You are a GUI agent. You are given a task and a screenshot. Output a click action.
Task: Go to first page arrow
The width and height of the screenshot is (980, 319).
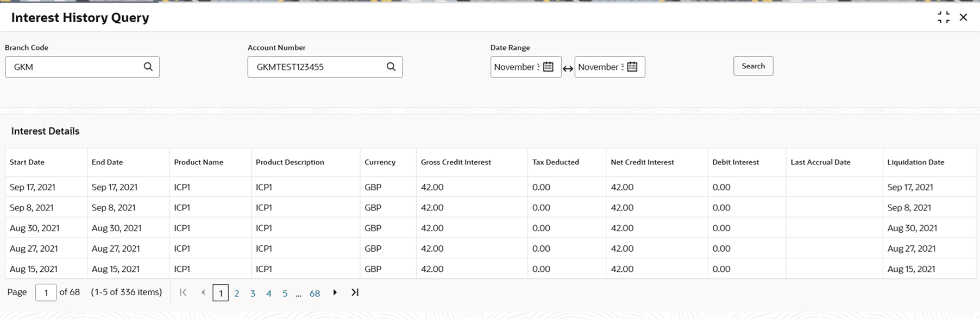183,292
